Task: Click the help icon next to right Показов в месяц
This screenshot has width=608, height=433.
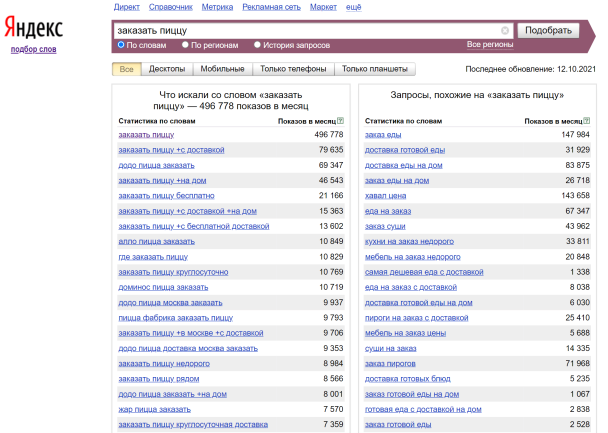Action: pos(587,121)
